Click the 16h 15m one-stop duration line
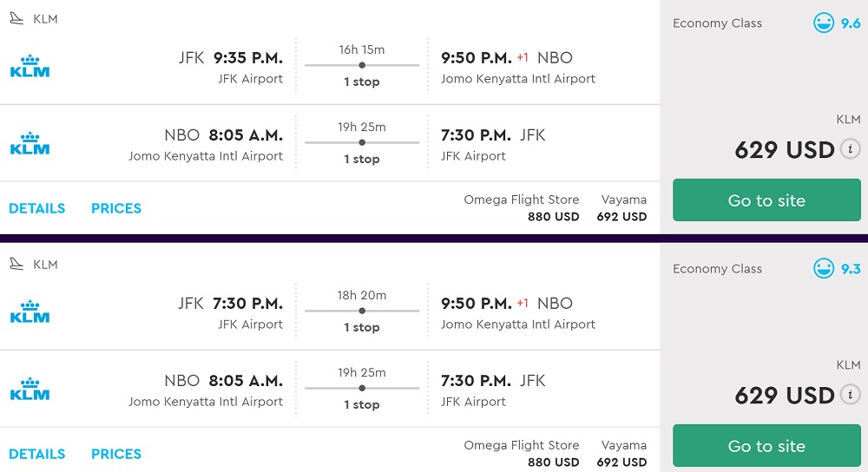Viewport: 868px width, 472px height. (x=362, y=65)
